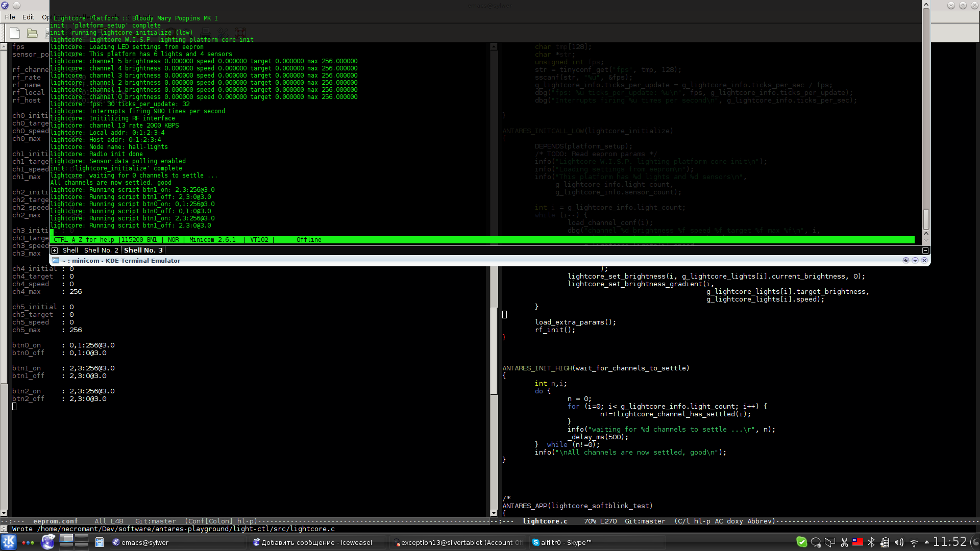
Task: Click scroll down arrow of middle Emacs scrollbar
Action: (x=494, y=513)
